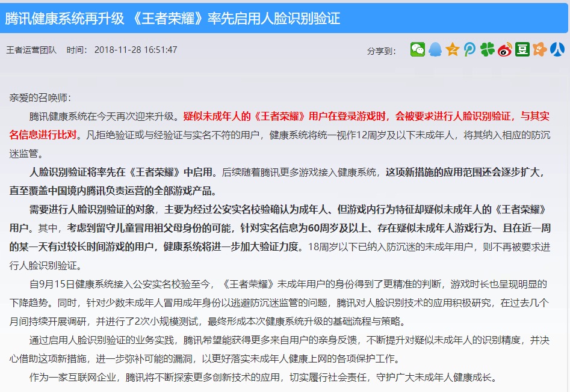The image size is (570, 392).
Task: Click the bold text 需要进行人脸识别验证的对象
Action: tap(92, 209)
